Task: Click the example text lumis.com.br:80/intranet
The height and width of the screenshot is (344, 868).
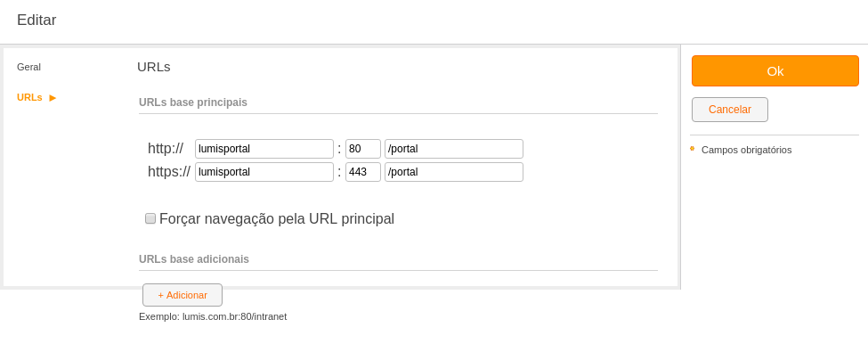Action: (235, 317)
